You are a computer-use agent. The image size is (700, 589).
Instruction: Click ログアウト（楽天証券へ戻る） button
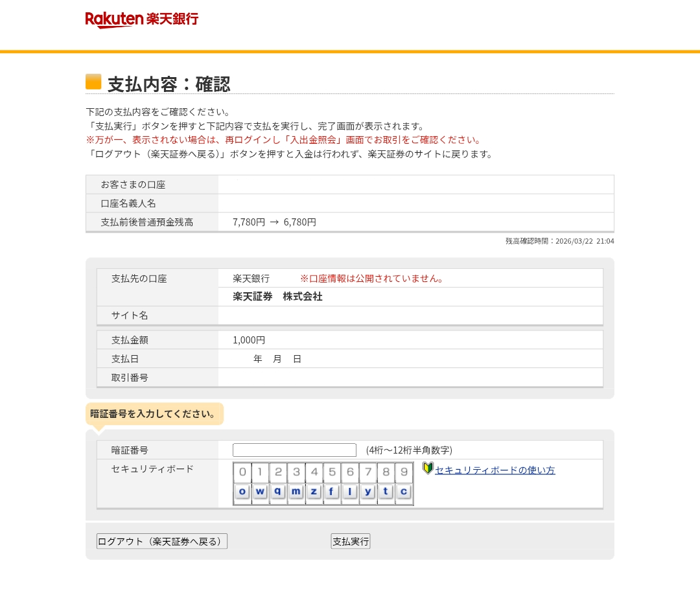[161, 541]
